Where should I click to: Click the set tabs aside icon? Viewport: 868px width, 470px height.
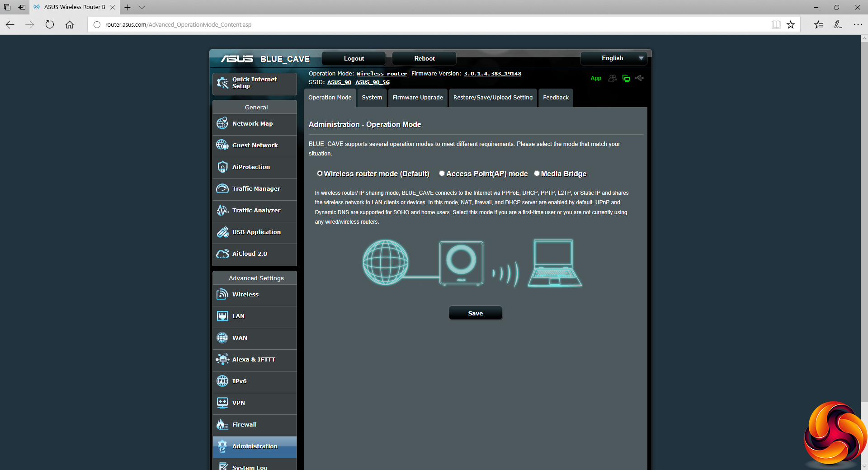(x=22, y=7)
